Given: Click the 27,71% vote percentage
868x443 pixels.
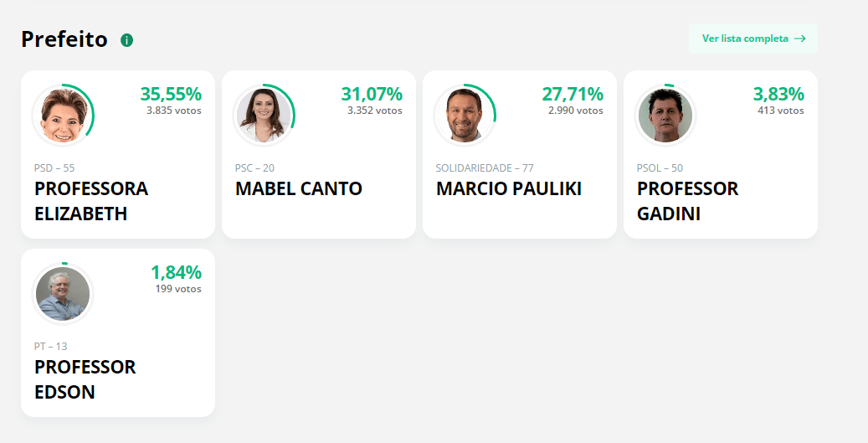Looking at the screenshot, I should [x=573, y=94].
